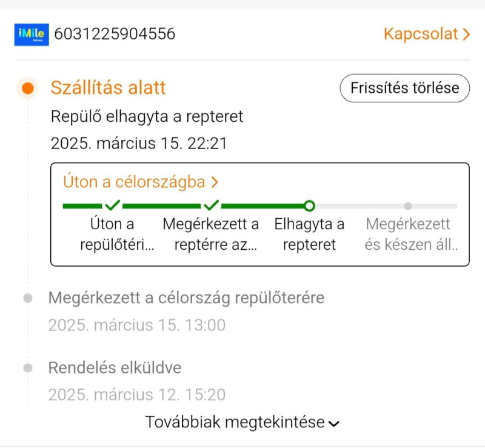The image size is (485, 448).
Task: Click the gray dot beside Megérkezett a célország
Action: (x=27, y=298)
